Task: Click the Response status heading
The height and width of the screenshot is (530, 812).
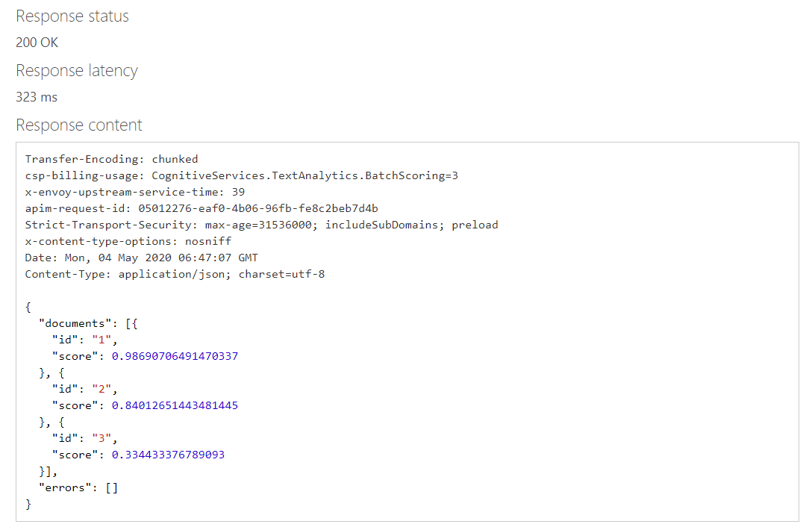Action: point(72,16)
